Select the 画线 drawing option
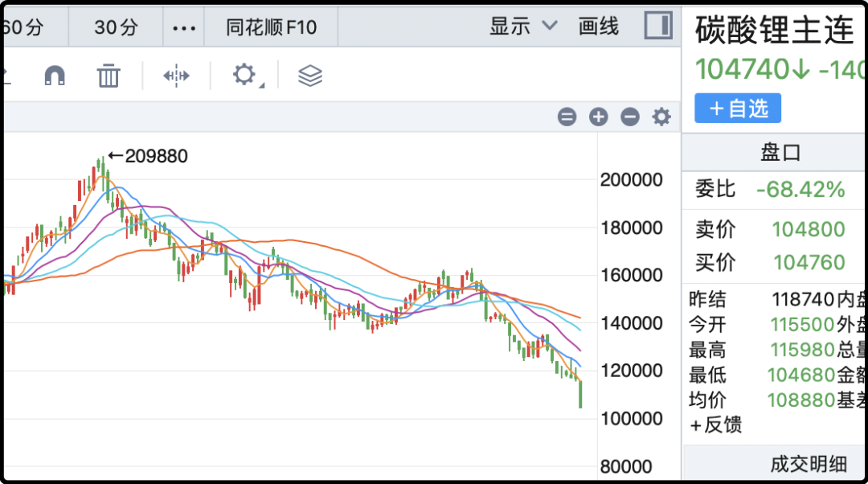The width and height of the screenshot is (868, 484). (x=599, y=26)
